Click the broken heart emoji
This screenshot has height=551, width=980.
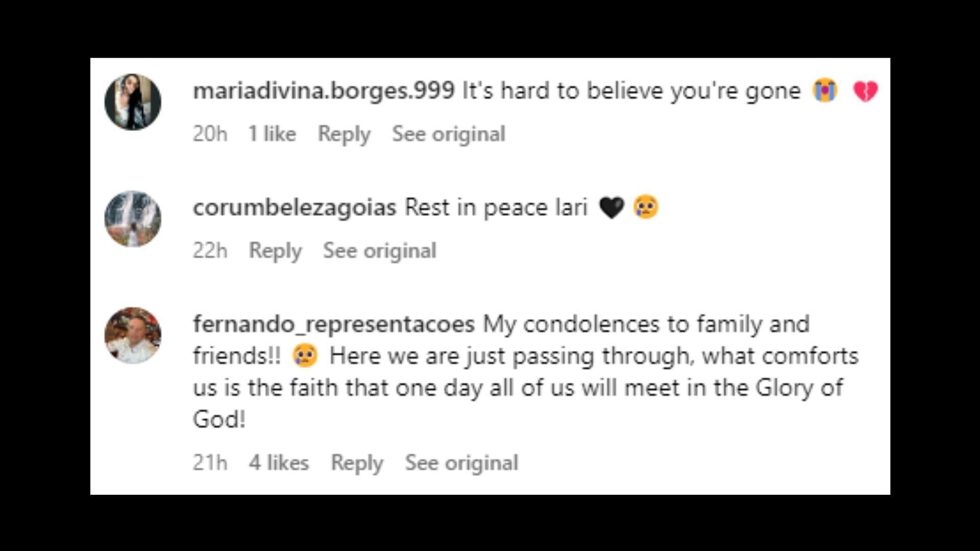pos(865,91)
